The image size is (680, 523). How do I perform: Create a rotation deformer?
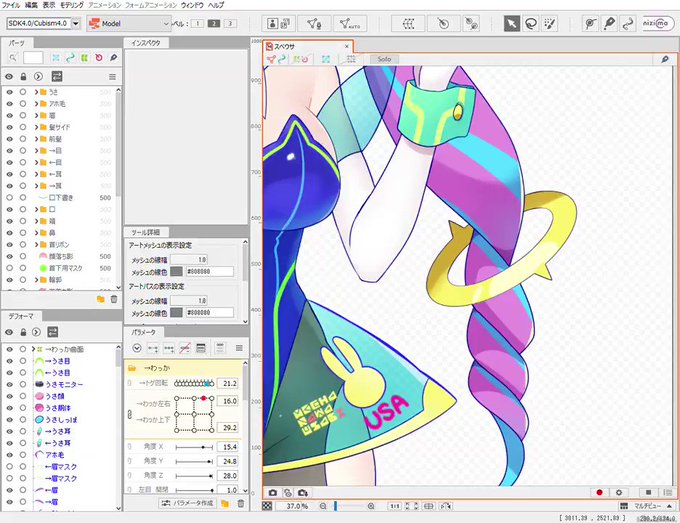click(443, 23)
